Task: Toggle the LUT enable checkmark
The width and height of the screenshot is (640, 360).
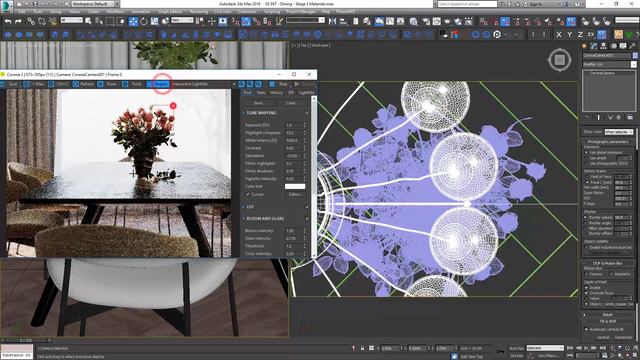Action: 307,207
